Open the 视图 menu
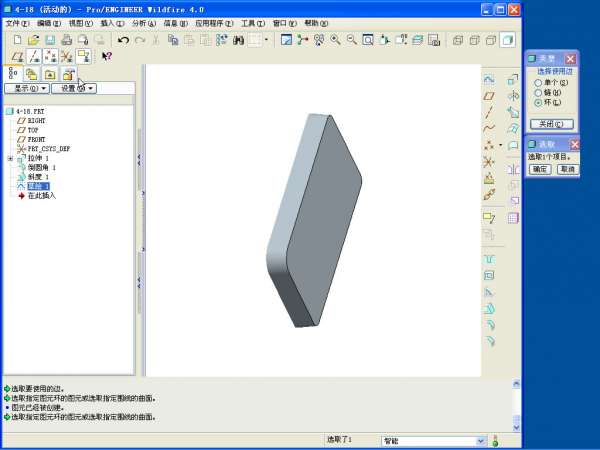Viewport: 600px width, 450px height. tap(81, 23)
